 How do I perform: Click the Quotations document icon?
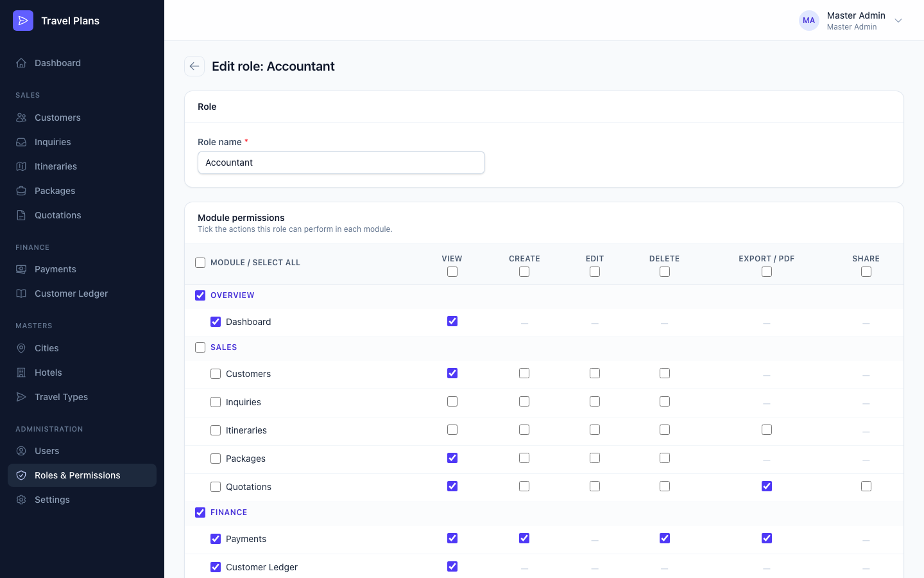[21, 215]
